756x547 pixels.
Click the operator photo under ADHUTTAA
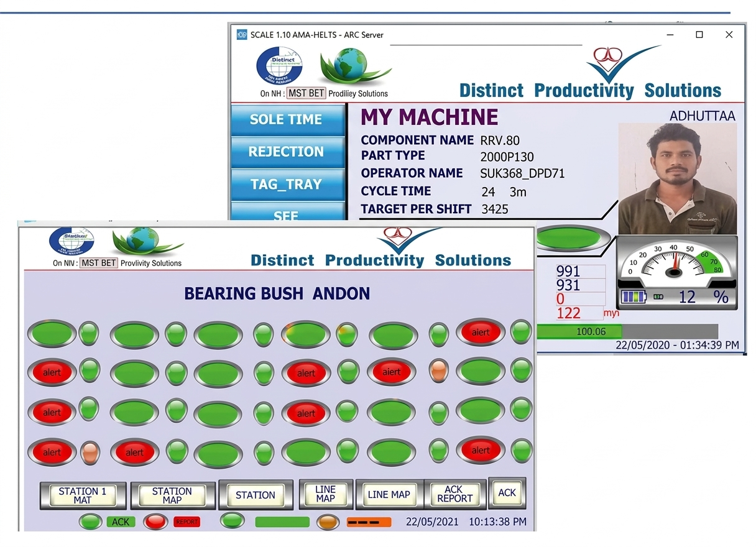coord(677,178)
